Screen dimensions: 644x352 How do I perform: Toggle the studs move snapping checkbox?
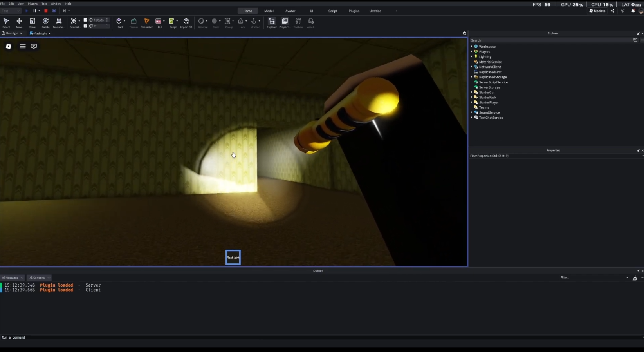[85, 20]
